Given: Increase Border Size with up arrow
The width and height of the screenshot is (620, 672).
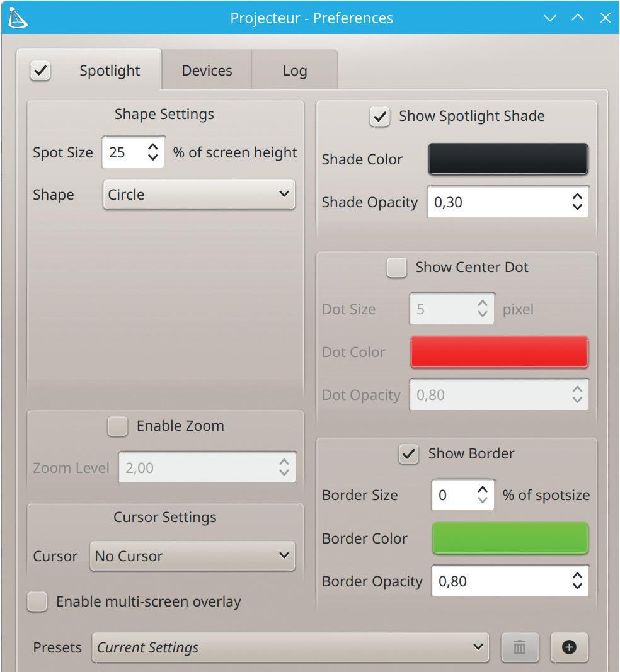Looking at the screenshot, I should [483, 489].
